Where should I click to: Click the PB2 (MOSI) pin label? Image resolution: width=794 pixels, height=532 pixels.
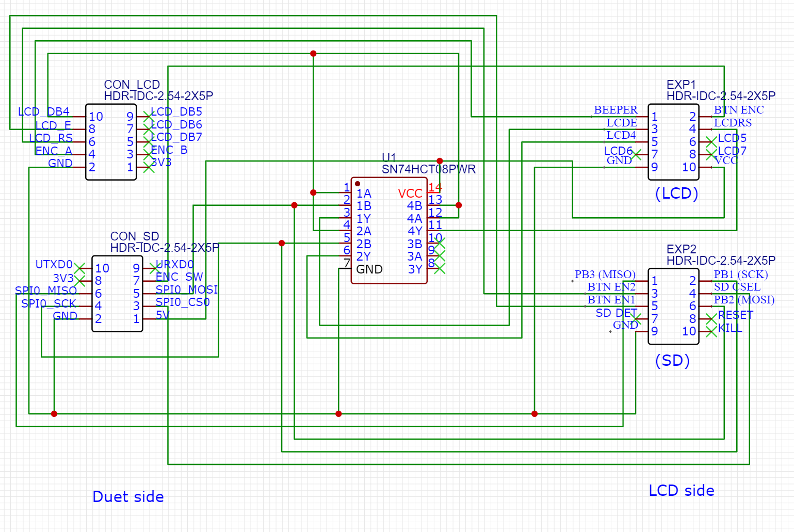744,300
